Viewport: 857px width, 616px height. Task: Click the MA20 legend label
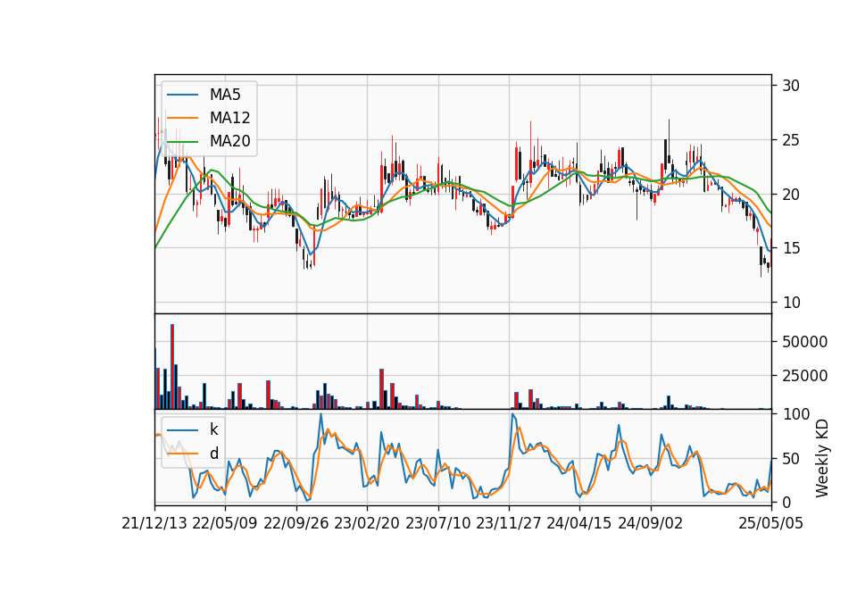pos(229,141)
